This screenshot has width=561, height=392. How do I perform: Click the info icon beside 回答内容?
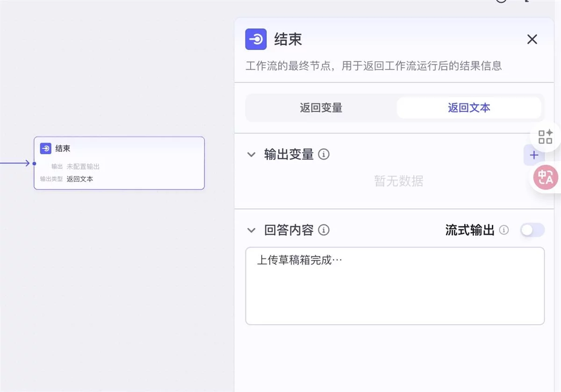324,230
